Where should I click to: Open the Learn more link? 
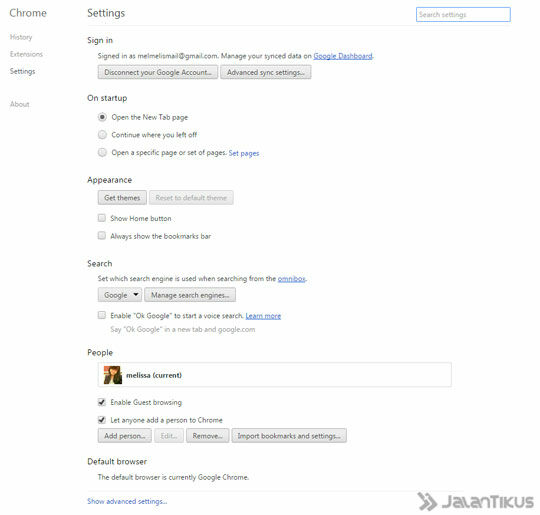[x=263, y=316]
